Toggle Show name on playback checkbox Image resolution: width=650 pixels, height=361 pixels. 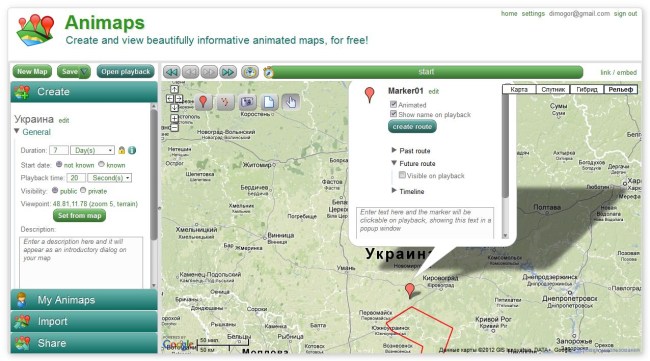(393, 114)
